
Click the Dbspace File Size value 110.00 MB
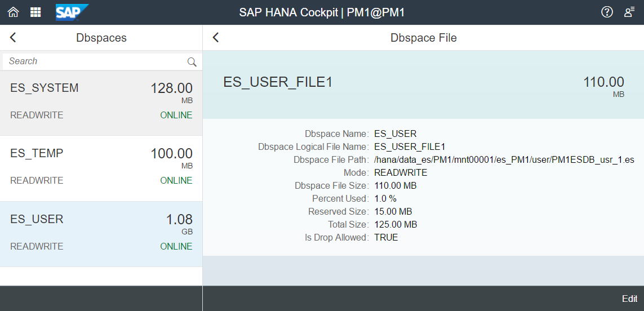[x=395, y=186]
